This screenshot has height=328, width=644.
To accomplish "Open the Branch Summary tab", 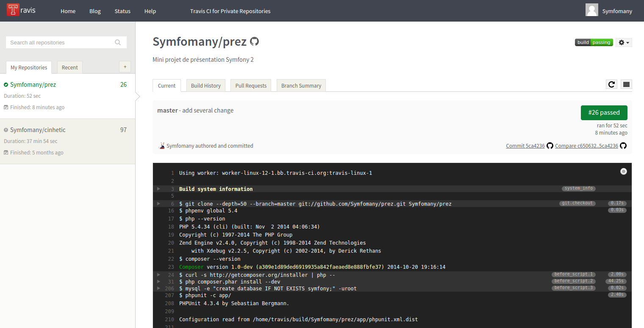I will (301, 85).
